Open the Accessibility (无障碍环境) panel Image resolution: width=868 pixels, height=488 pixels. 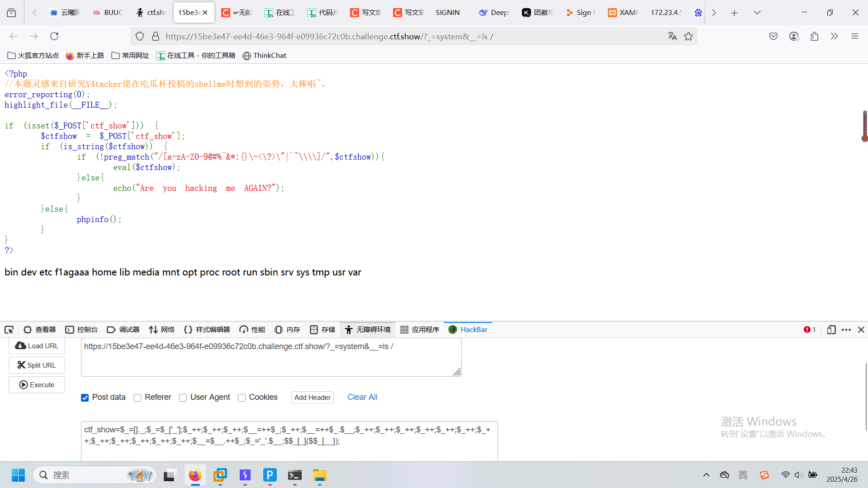pyautogui.click(x=368, y=330)
